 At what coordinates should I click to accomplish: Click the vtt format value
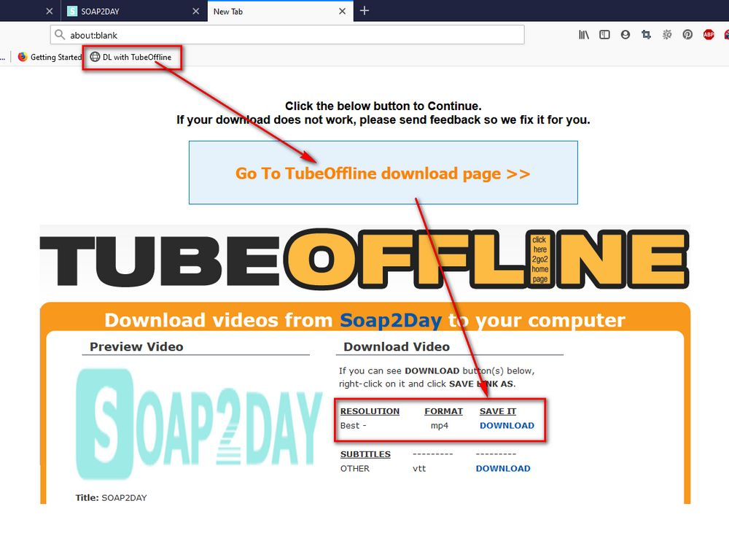[419, 468]
